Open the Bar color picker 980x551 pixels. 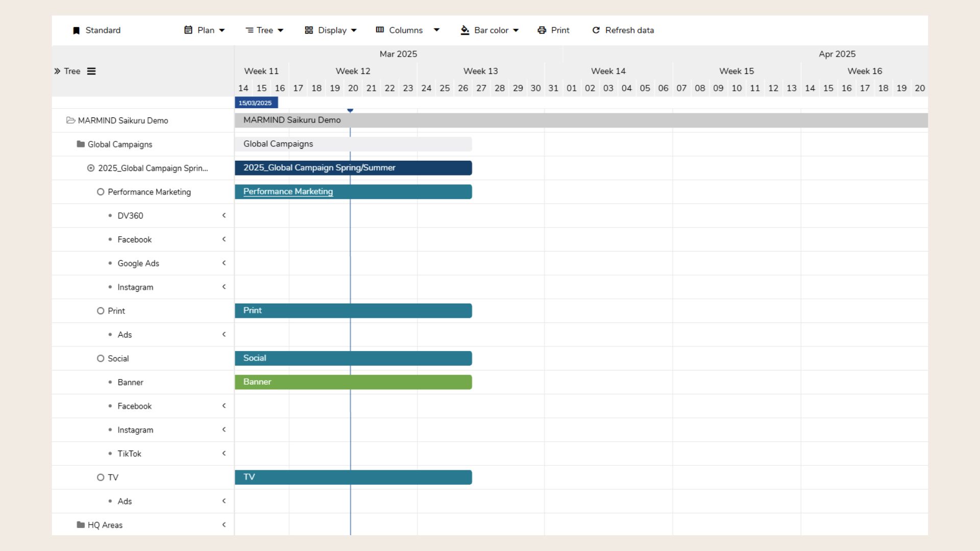tap(489, 30)
